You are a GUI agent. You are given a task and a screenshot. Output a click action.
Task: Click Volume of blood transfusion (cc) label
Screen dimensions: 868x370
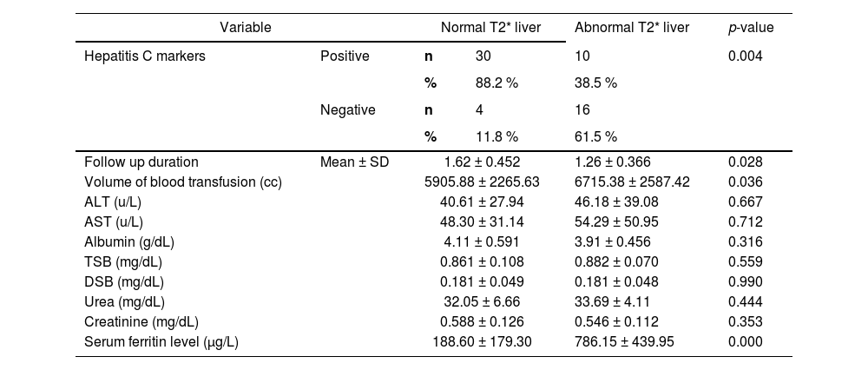click(183, 182)
